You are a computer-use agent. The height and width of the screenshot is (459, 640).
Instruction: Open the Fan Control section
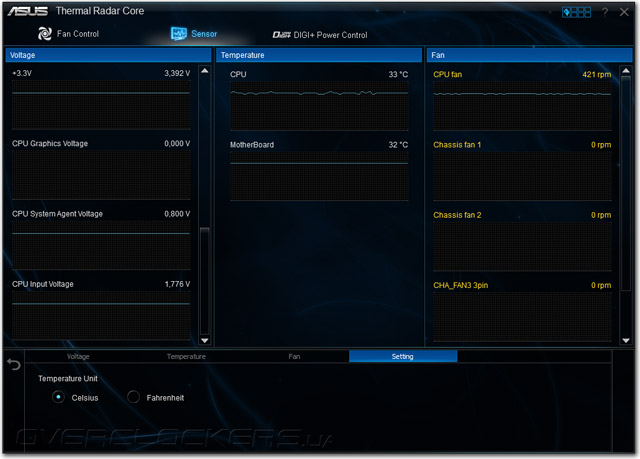[68, 34]
